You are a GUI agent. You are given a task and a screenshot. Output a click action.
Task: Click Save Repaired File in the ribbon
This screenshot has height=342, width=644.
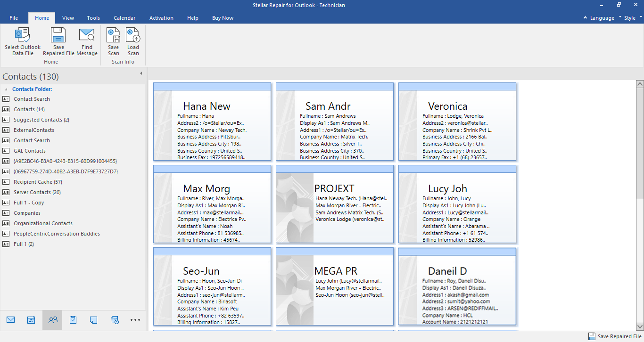(58, 42)
